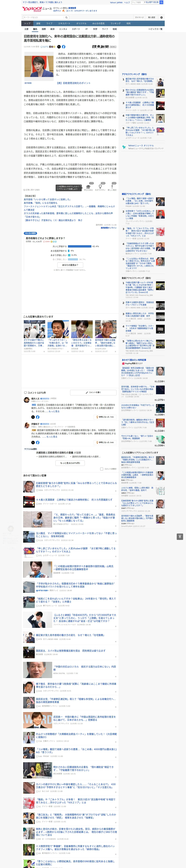Open 玉川徹氏 マイナ保険証 article link
186x868 pixels.
[76, 535]
